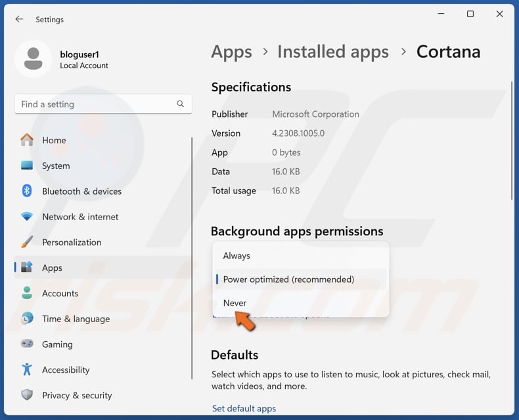
Task: Click the Home icon in sidebar
Action: pyautogui.click(x=27, y=140)
